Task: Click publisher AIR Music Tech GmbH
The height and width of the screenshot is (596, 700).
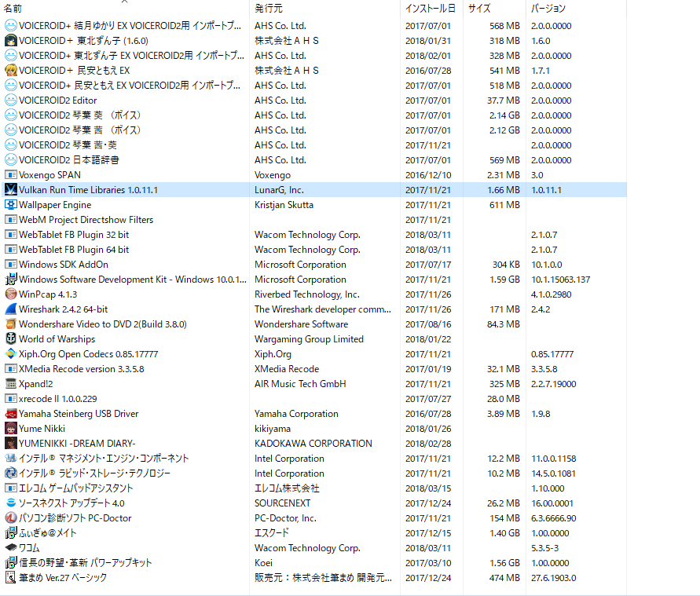Action: [300, 384]
